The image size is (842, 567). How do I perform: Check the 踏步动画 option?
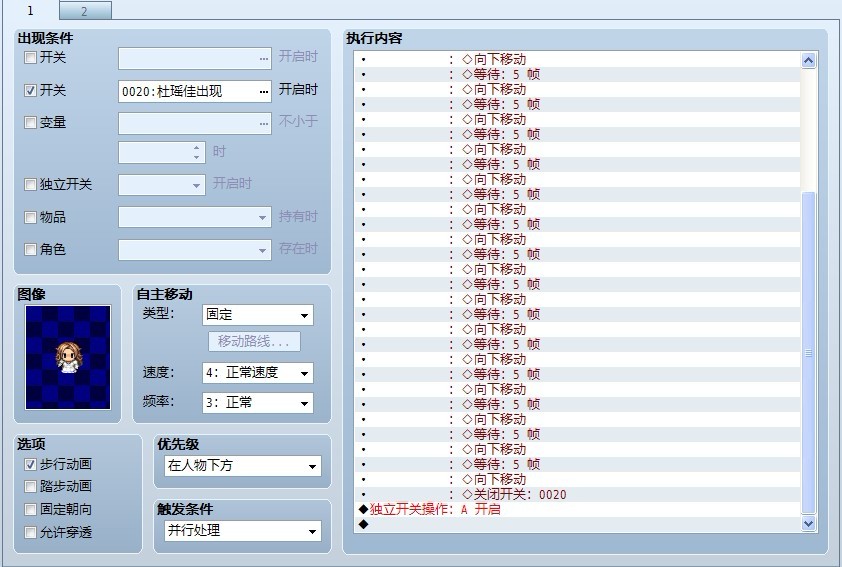pyautogui.click(x=31, y=486)
